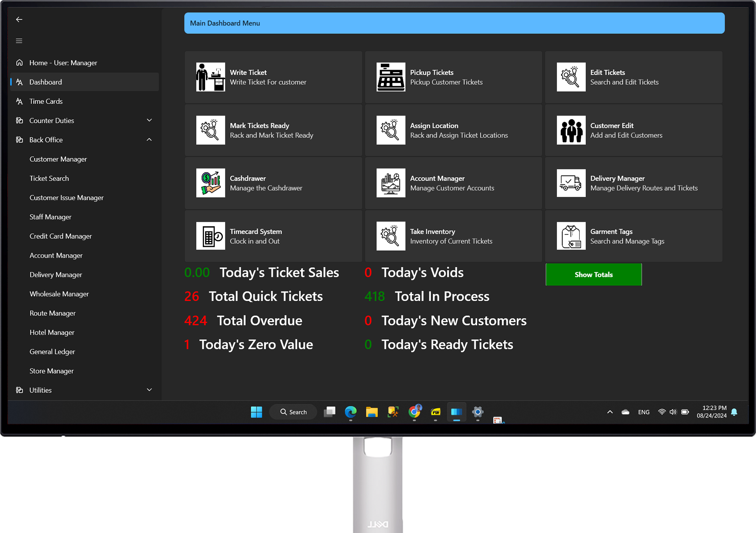
Task: Open the Delivery Manager truck icon
Action: (x=571, y=183)
